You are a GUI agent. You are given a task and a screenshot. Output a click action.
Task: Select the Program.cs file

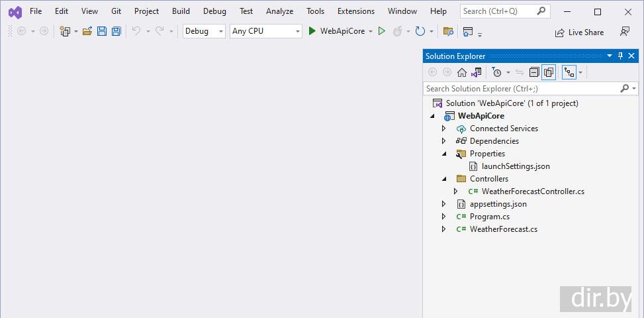490,217
